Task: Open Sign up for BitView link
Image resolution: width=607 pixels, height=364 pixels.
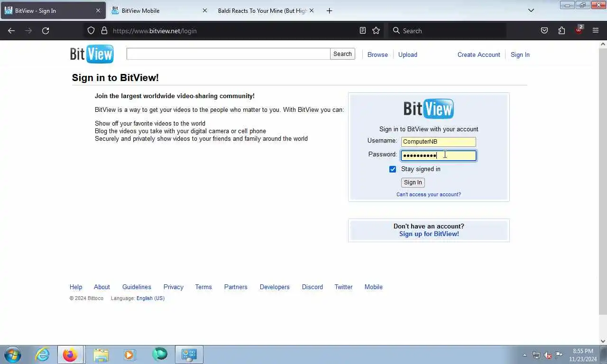Action: tap(429, 234)
